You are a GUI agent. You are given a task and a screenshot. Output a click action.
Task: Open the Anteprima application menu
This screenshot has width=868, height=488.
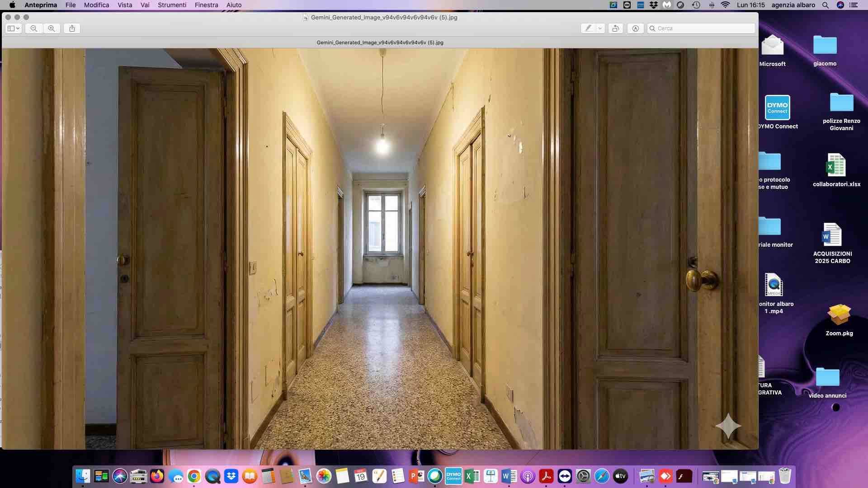click(40, 5)
